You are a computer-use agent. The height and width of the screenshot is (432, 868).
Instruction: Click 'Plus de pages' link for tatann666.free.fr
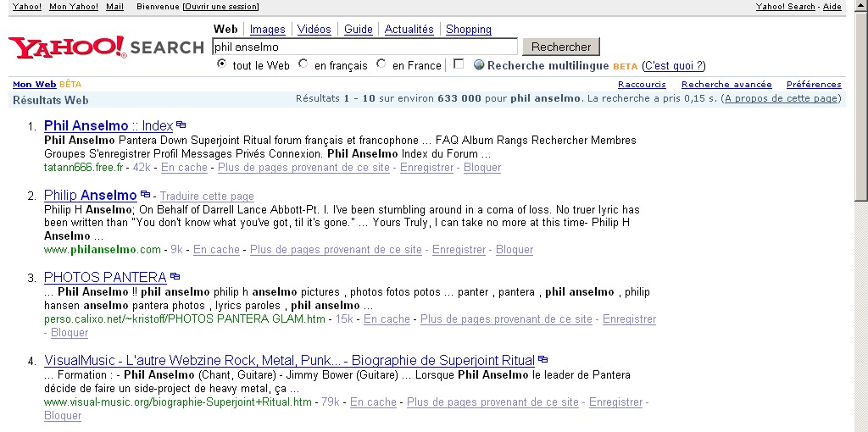pyautogui.click(x=303, y=167)
